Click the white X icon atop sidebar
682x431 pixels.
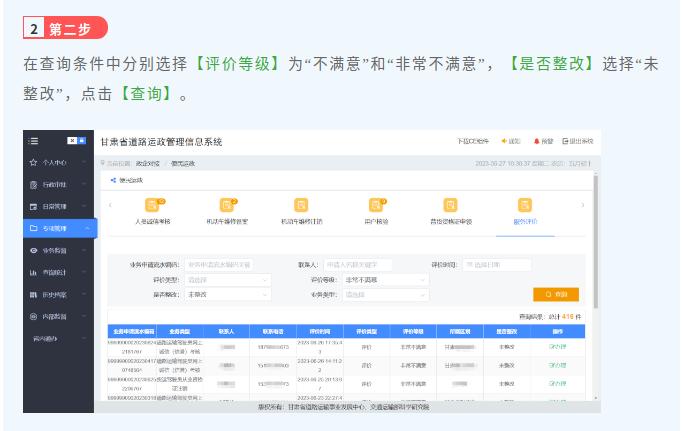pos(72,140)
